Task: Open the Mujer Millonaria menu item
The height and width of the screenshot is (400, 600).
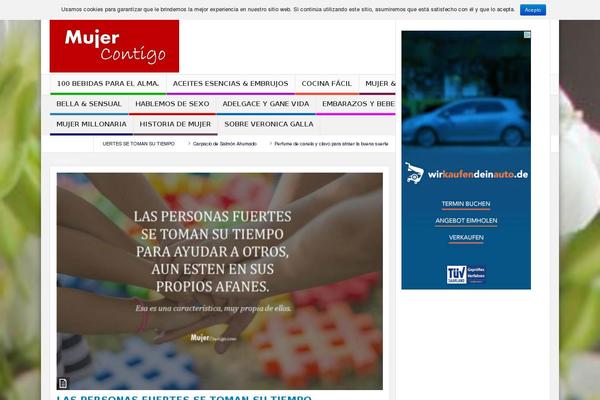Action: point(91,124)
